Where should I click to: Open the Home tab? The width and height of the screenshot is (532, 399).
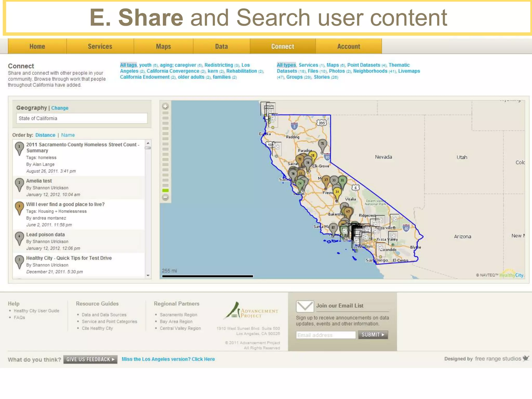(x=37, y=46)
